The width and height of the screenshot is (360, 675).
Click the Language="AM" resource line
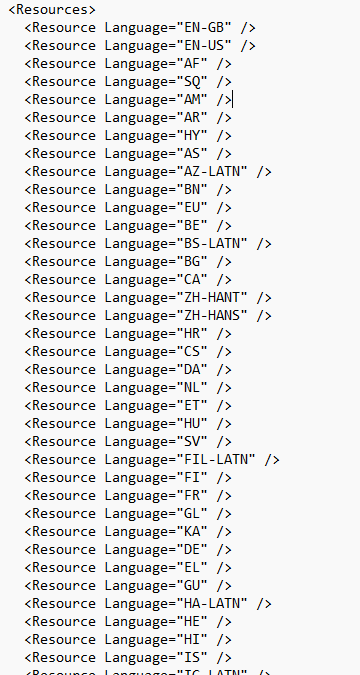click(128, 99)
